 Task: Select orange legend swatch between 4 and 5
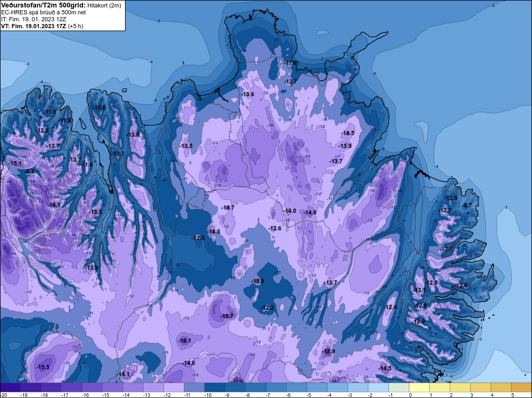(501, 387)
